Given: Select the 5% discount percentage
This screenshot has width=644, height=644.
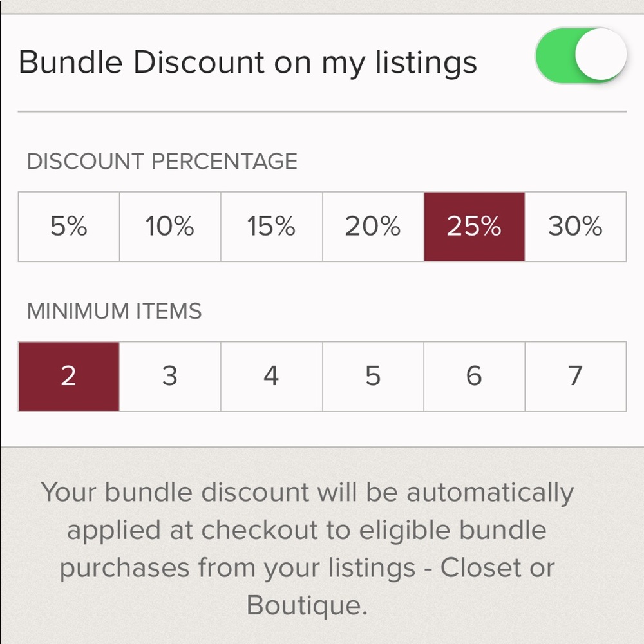Looking at the screenshot, I should pos(68,227).
